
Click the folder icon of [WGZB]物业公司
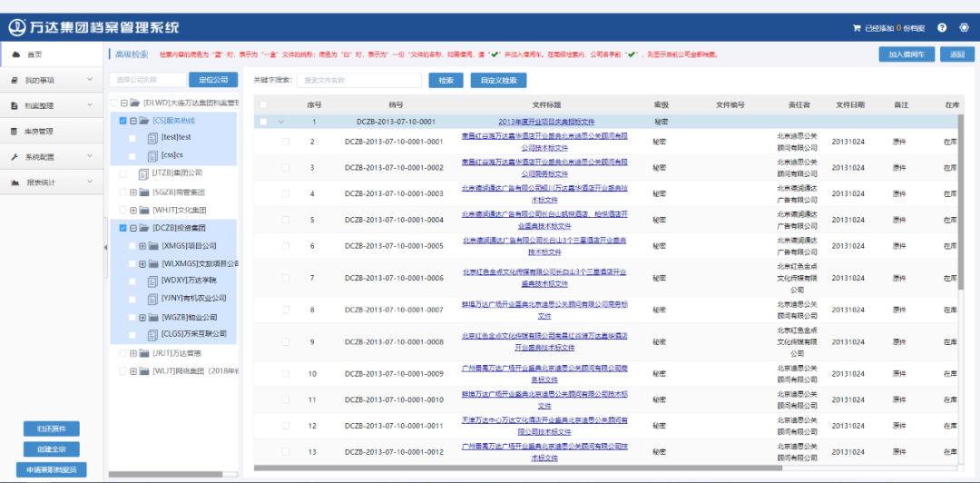[153, 318]
